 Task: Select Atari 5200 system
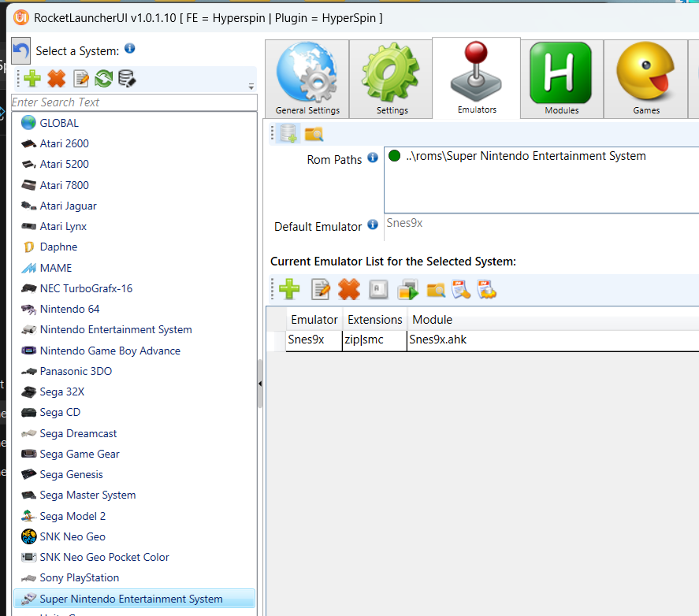point(134,164)
